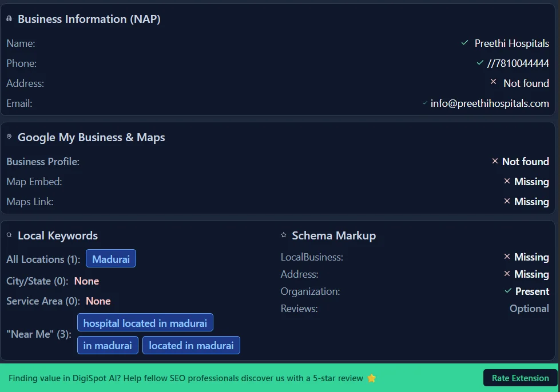Click the 'Present' value for Organization
560x392 pixels.
532,291
